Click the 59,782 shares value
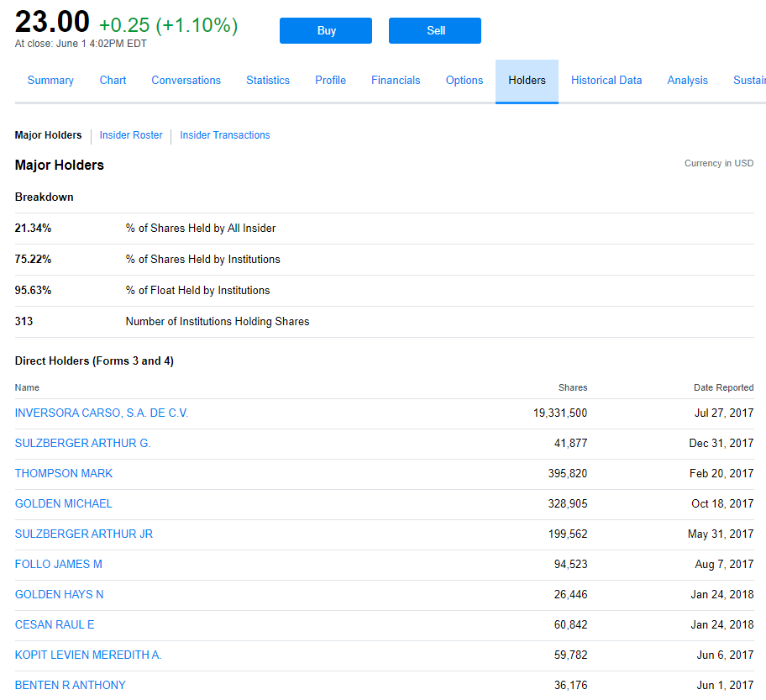Screen dimensions: 766x700 (570, 656)
